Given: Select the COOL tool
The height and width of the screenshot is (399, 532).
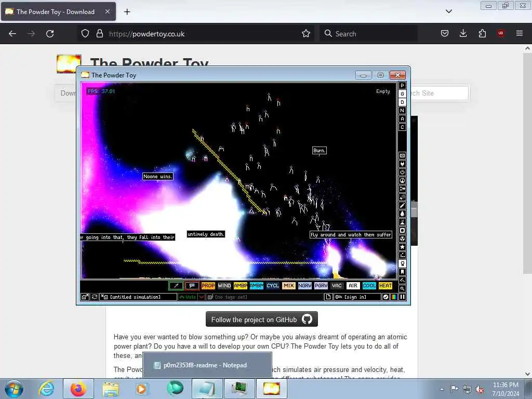Looking at the screenshot, I should point(369,286).
